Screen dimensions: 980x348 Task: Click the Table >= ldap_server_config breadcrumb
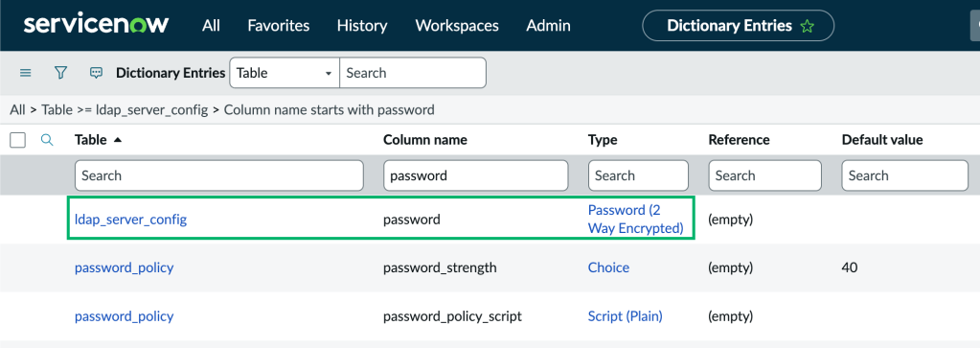(x=125, y=110)
